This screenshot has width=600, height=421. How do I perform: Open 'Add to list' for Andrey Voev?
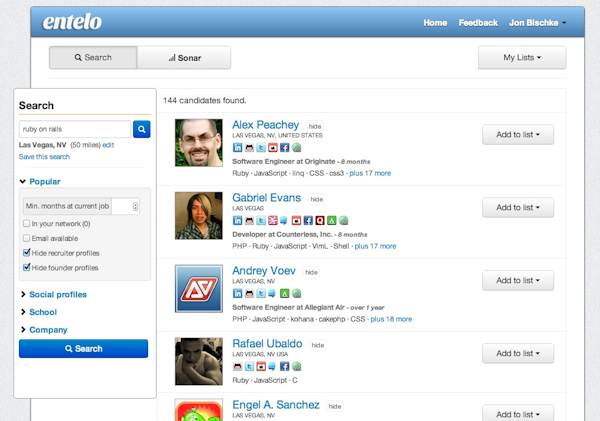point(518,281)
